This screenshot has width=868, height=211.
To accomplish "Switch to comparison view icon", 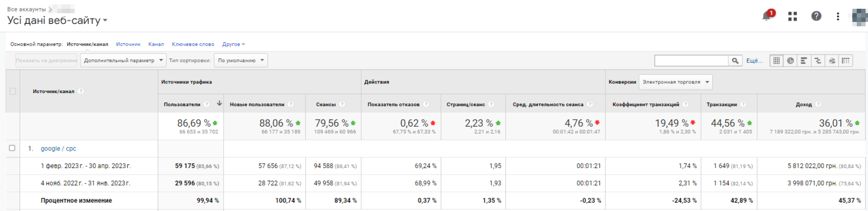I will pos(818,60).
